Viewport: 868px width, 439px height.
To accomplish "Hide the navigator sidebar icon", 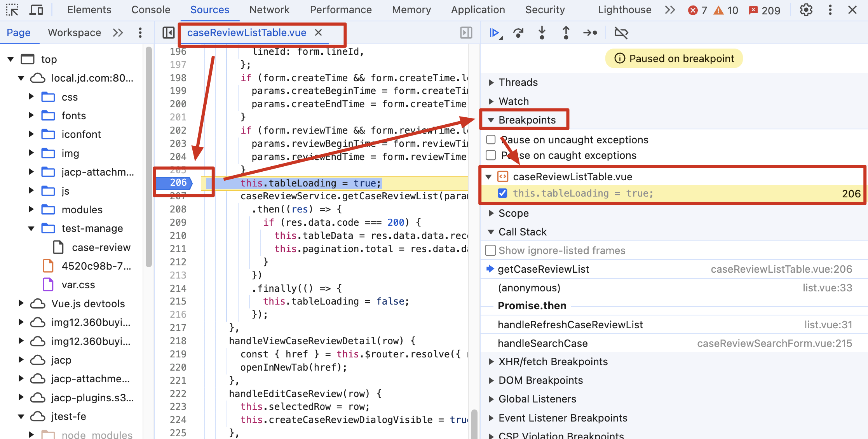I will [x=169, y=33].
